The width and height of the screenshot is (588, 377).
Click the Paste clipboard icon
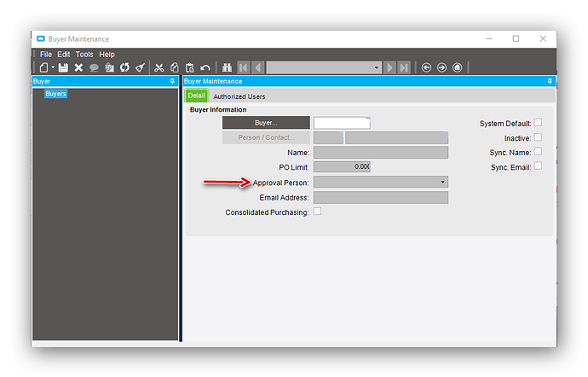pyautogui.click(x=190, y=67)
